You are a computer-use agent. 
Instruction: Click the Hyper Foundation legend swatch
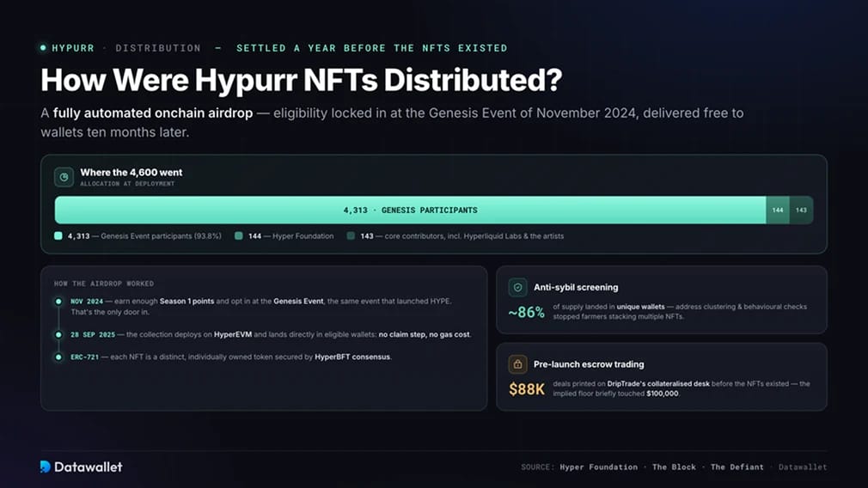point(239,235)
